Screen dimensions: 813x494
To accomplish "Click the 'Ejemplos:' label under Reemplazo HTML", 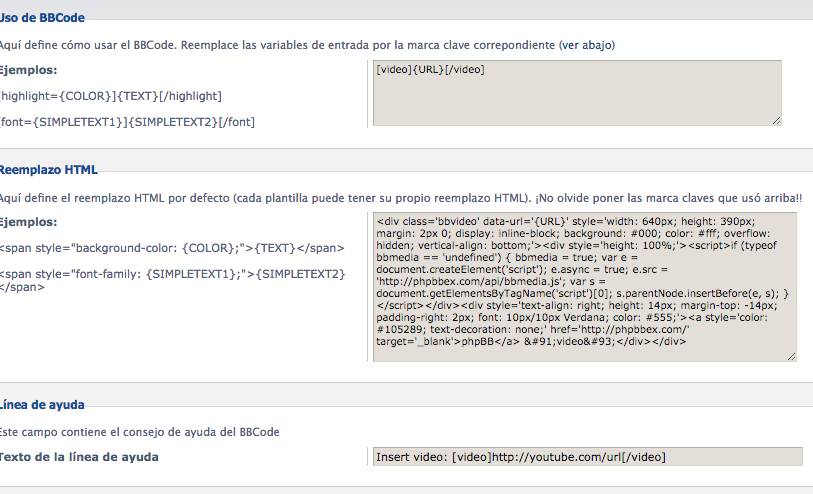I will (x=29, y=222).
